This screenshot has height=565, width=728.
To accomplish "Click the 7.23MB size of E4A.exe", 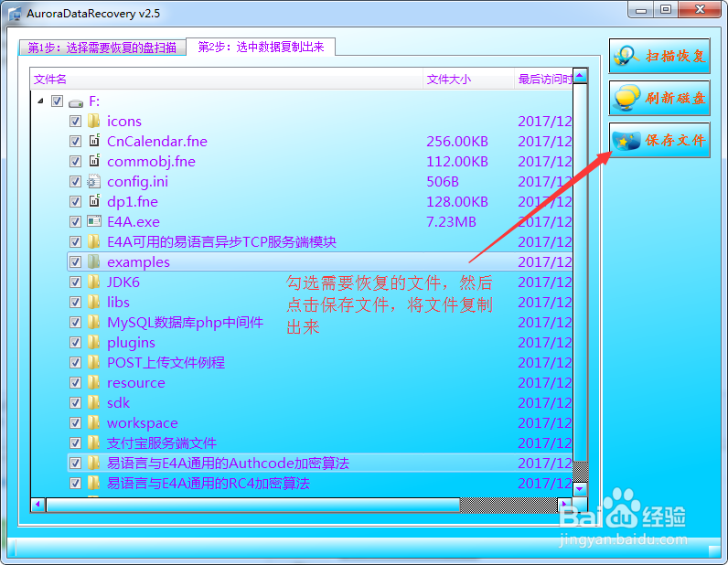I will pos(451,222).
